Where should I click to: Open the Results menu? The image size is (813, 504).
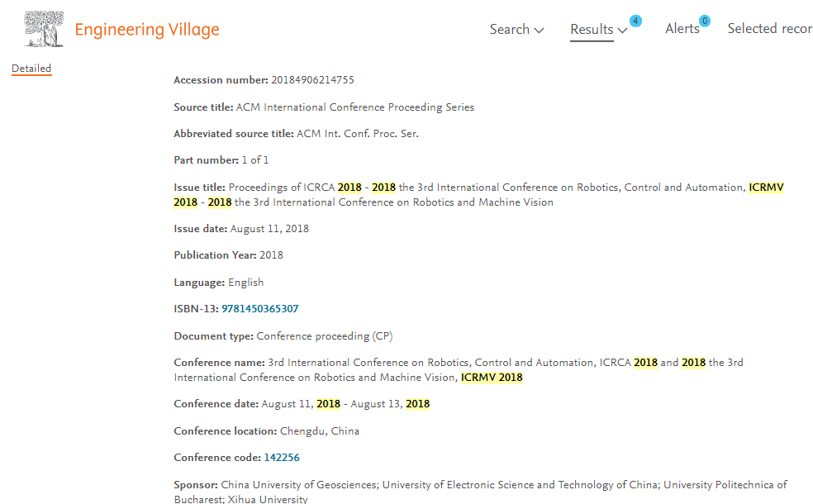[592, 29]
